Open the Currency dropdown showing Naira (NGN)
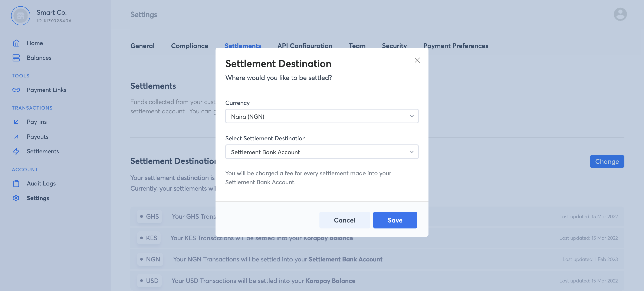Image resolution: width=644 pixels, height=291 pixels. coord(322,116)
